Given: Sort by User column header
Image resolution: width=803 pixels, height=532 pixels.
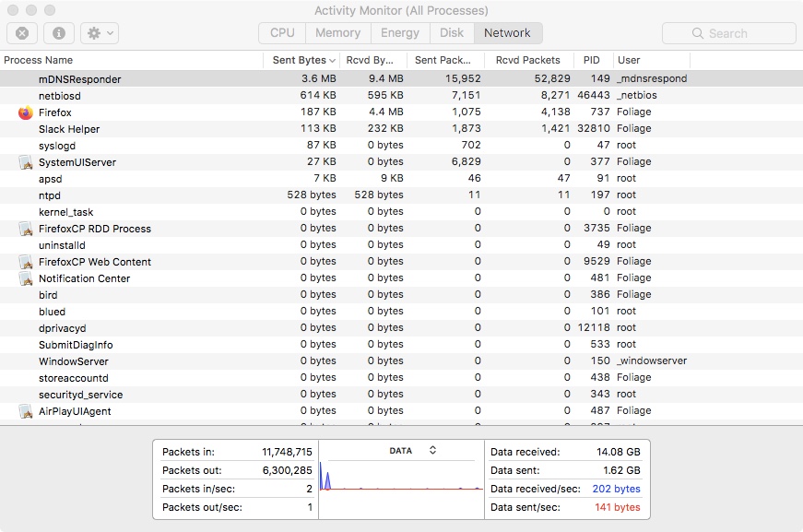Looking at the screenshot, I should point(652,60).
